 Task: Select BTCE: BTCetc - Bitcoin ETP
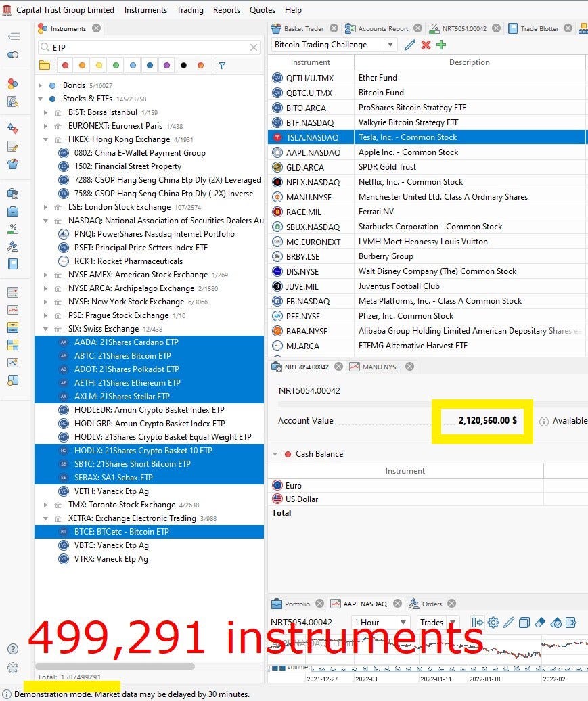coord(149,532)
